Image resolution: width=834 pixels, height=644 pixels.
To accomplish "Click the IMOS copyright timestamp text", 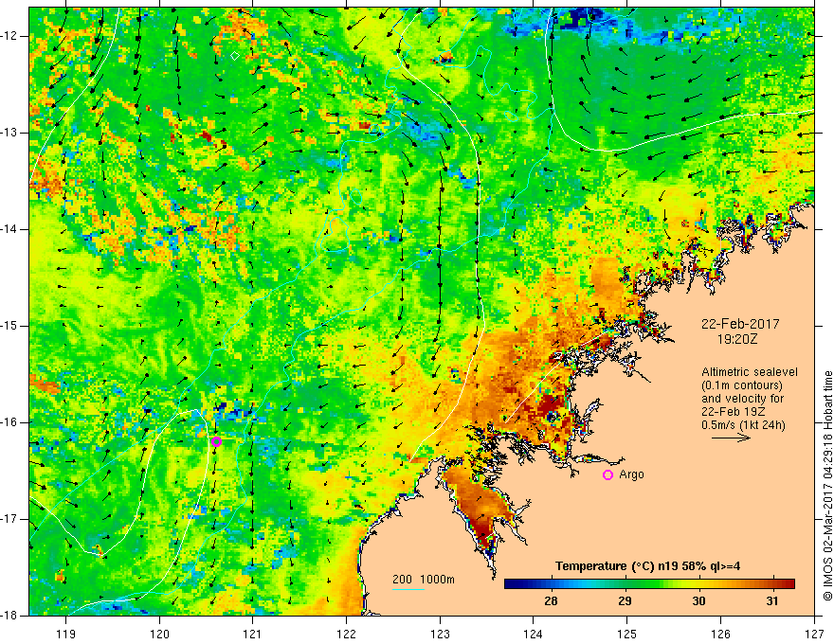I will [827, 486].
